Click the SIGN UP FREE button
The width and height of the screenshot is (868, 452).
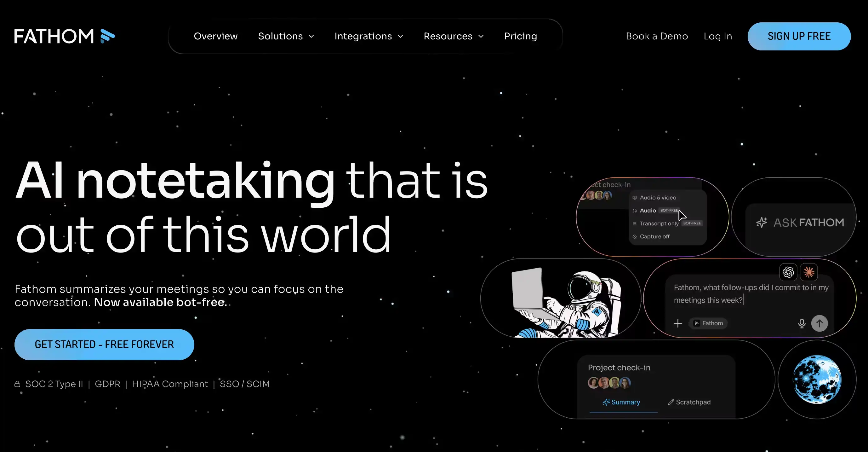pyautogui.click(x=799, y=36)
